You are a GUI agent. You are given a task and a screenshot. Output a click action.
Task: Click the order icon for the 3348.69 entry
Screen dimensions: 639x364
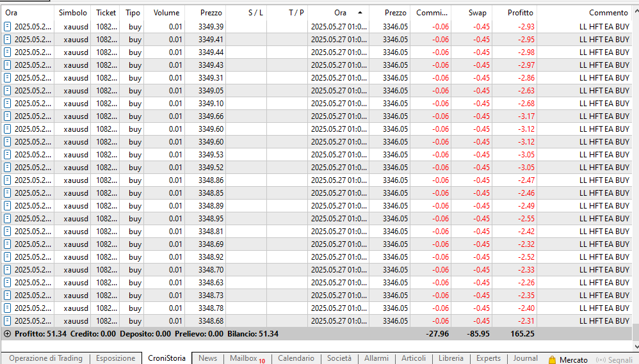pos(7,244)
